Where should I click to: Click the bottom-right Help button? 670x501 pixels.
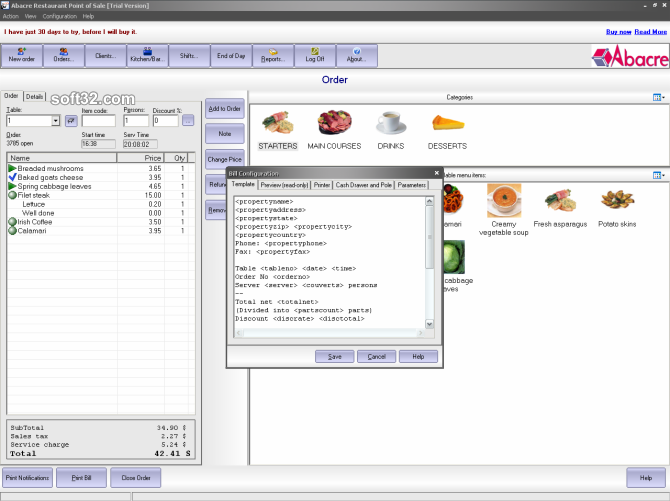pos(646,477)
